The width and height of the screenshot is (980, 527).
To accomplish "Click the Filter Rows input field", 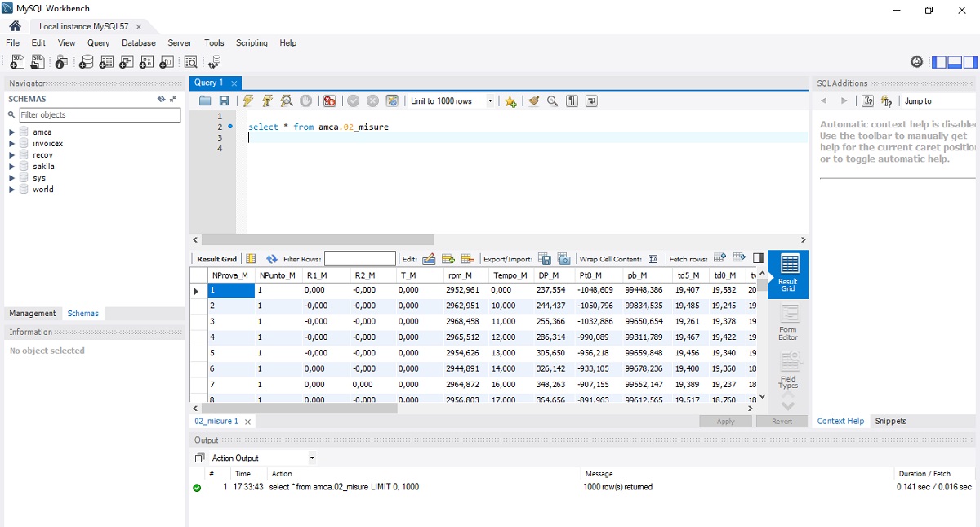I will 359,259.
